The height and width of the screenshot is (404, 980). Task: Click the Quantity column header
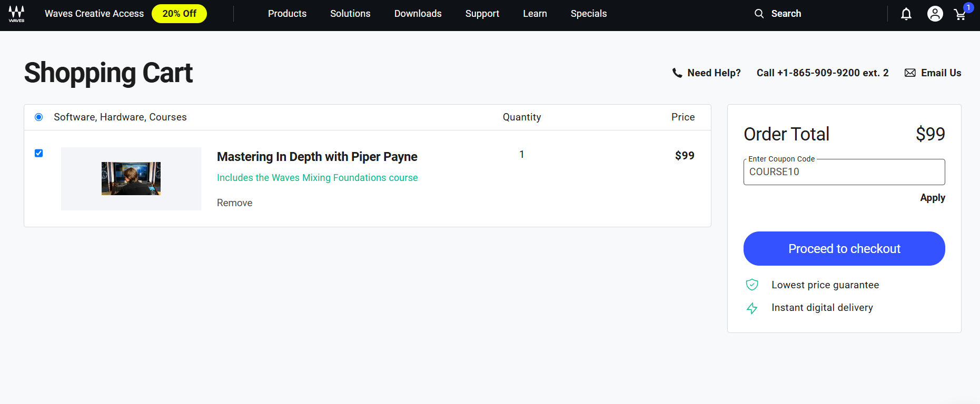point(521,117)
